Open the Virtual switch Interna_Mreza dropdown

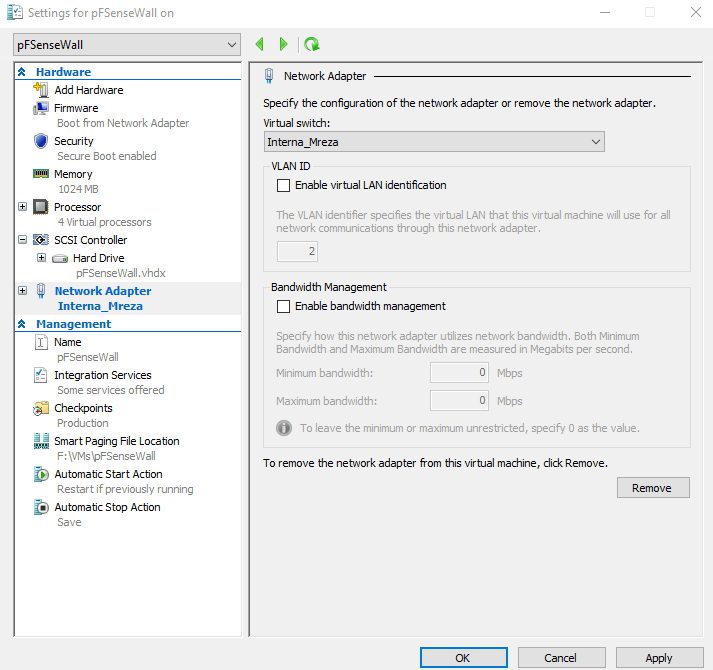coord(433,142)
